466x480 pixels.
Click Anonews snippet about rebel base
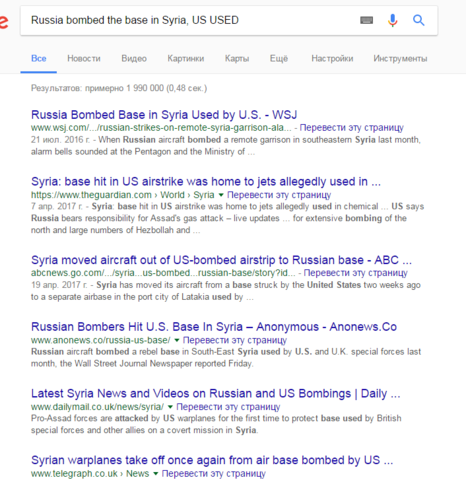(226, 358)
